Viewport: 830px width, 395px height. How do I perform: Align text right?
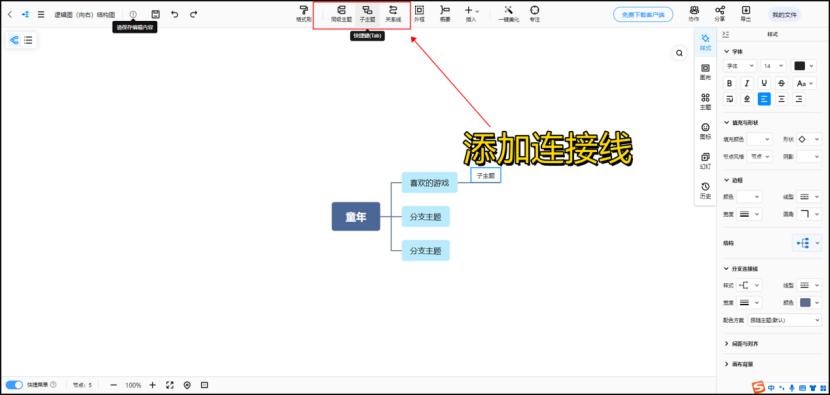click(x=799, y=98)
